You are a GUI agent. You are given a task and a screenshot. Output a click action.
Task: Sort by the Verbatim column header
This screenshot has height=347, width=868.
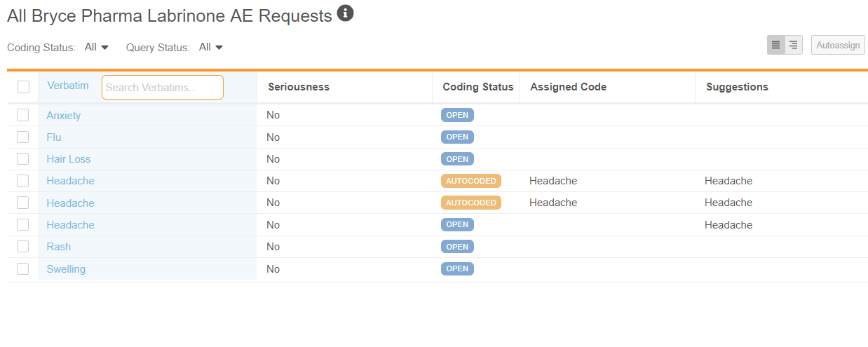point(68,86)
